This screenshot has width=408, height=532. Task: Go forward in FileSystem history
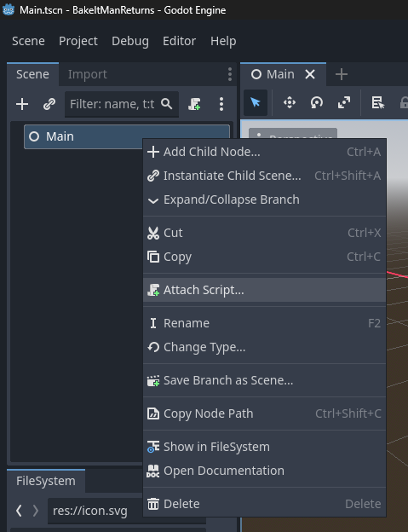click(36, 511)
